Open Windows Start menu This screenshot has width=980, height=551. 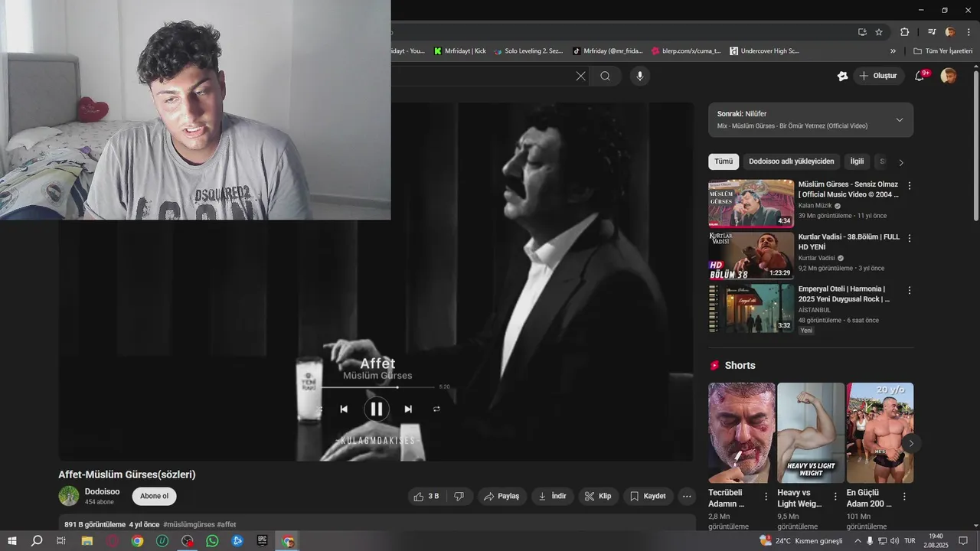click(12, 541)
